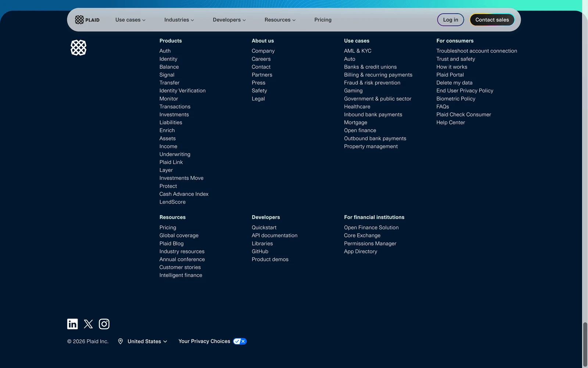
Task: Open the Layer product link
Action: pyautogui.click(x=166, y=170)
